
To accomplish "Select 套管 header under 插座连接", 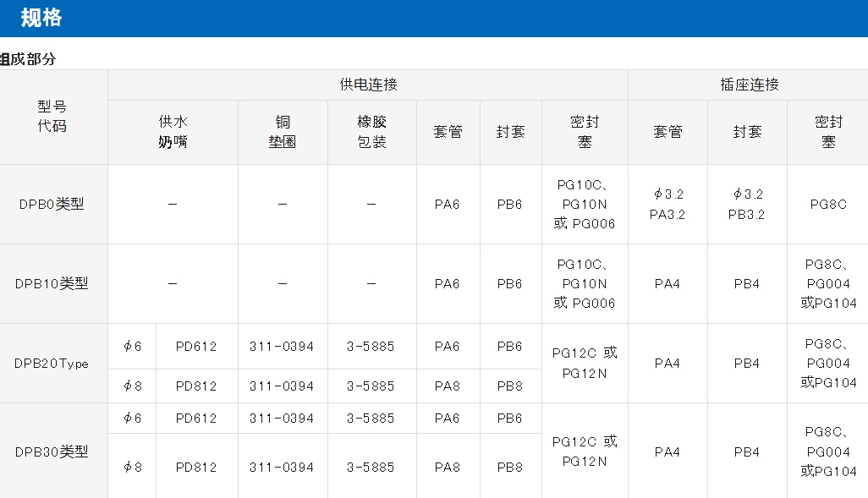I will [667, 132].
